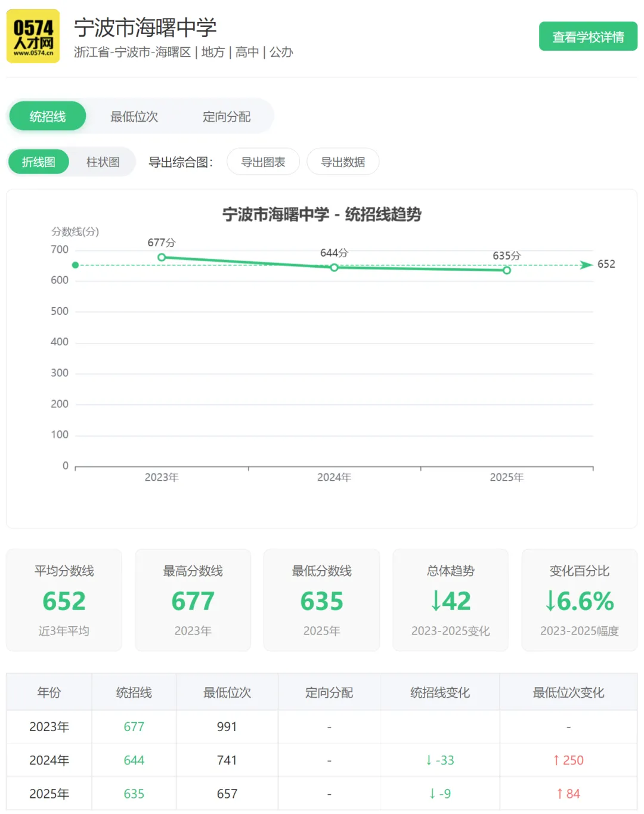Click the 2024年 x-axis label
This screenshot has height=814, width=644.
334,477
